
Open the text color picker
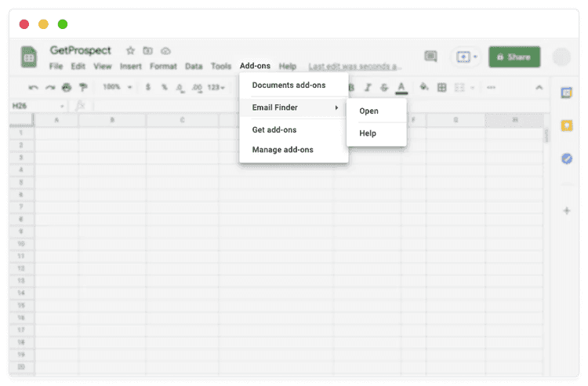401,88
